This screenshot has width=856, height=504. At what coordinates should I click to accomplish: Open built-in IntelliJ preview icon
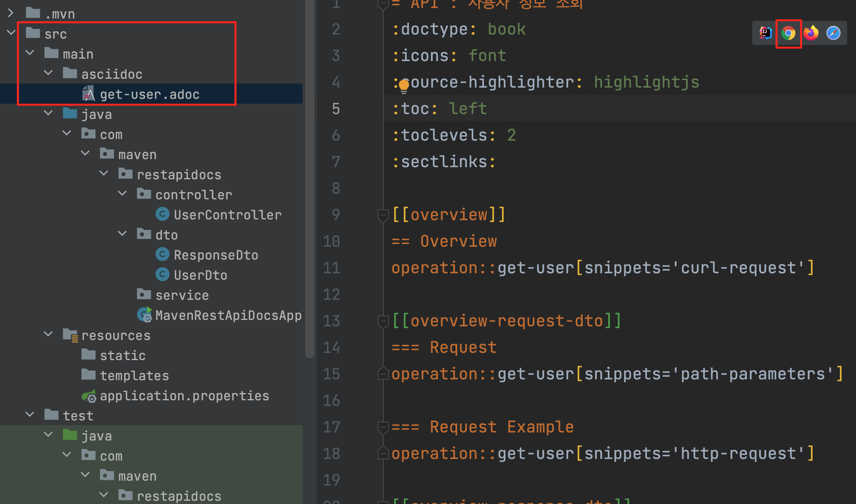tap(765, 33)
